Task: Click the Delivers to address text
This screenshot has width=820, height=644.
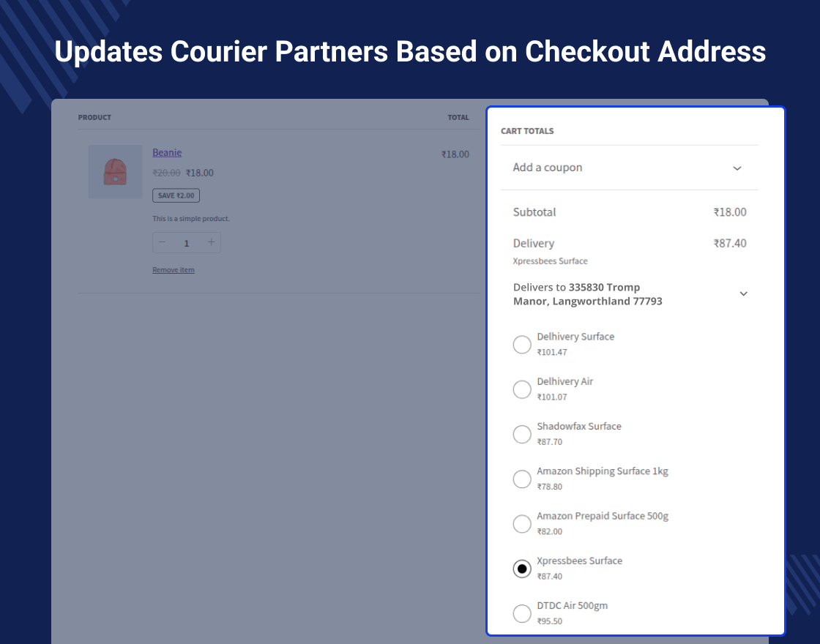Action: pos(588,294)
